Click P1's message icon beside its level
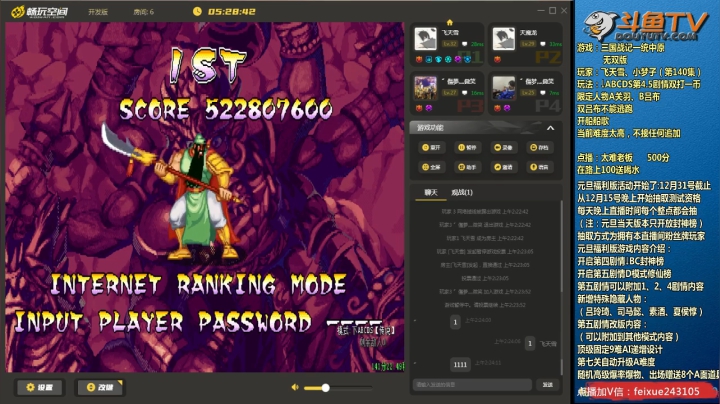Viewport: 720px width, 404px height. click(464, 44)
